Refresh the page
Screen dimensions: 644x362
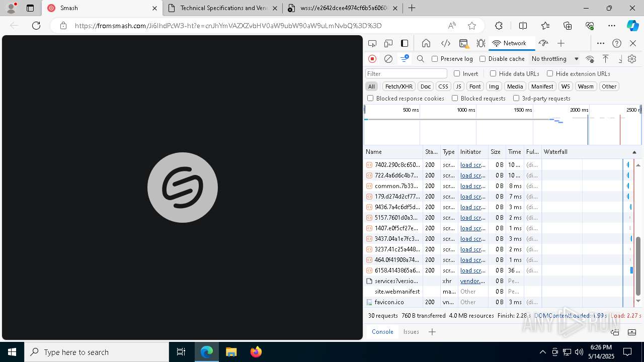tap(36, 26)
